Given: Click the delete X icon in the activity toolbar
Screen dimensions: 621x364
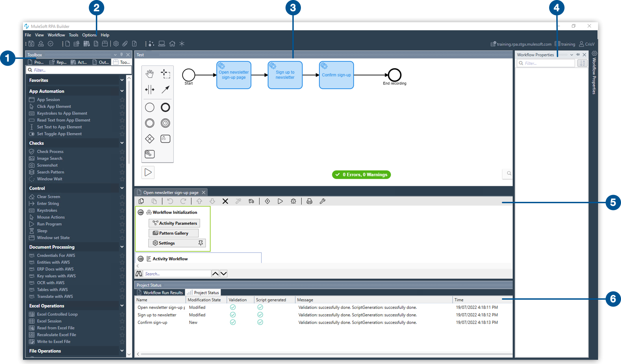Looking at the screenshot, I should point(225,201).
